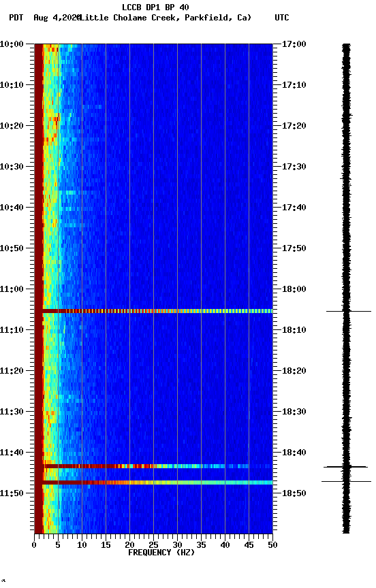
Task: Click the '10:00' PDT time label
Action: click(x=12, y=44)
